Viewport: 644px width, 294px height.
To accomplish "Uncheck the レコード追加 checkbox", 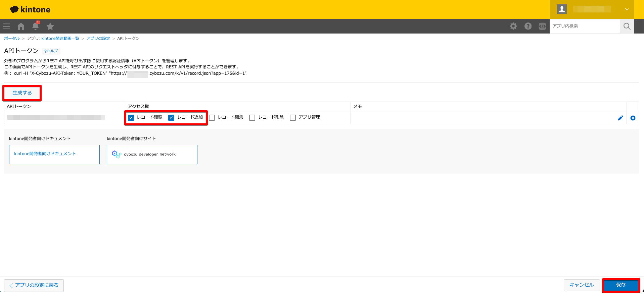I will (171, 118).
